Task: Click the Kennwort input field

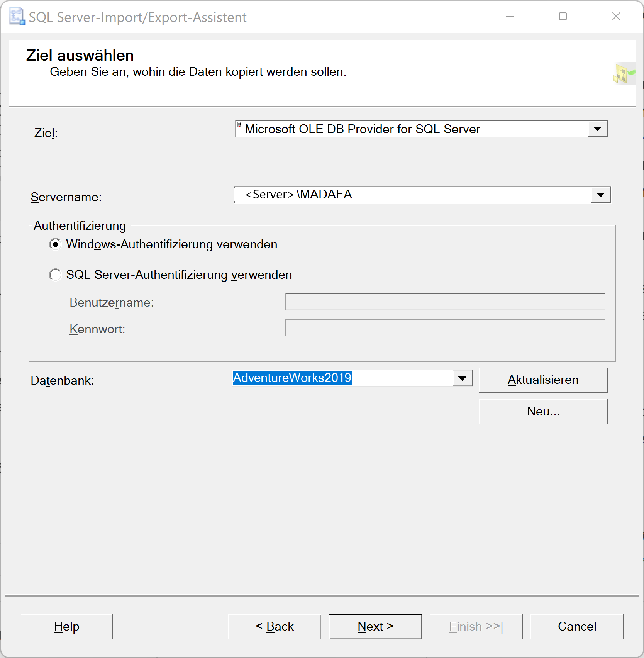Action: click(x=445, y=328)
